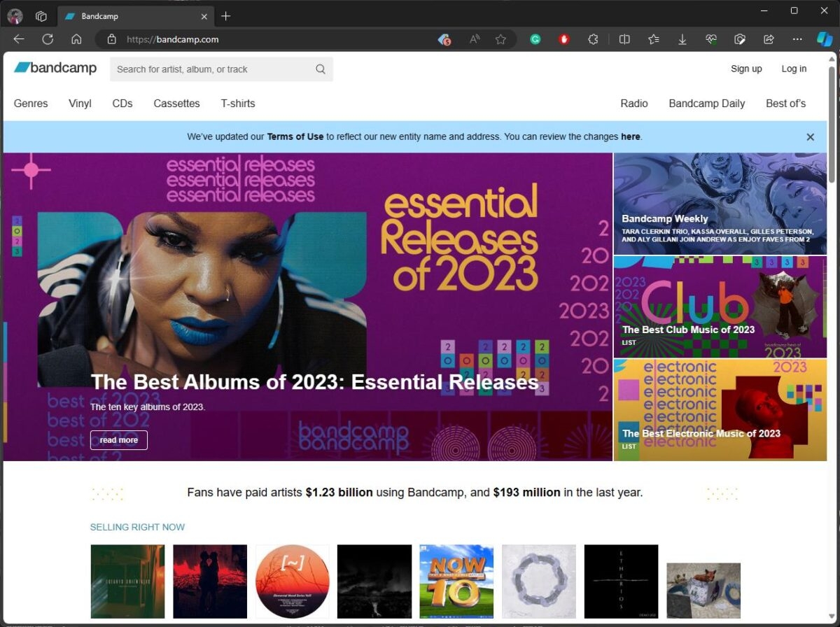Click the Grammarly extension icon
Image resolution: width=840 pixels, height=627 pixels.
[x=535, y=39]
